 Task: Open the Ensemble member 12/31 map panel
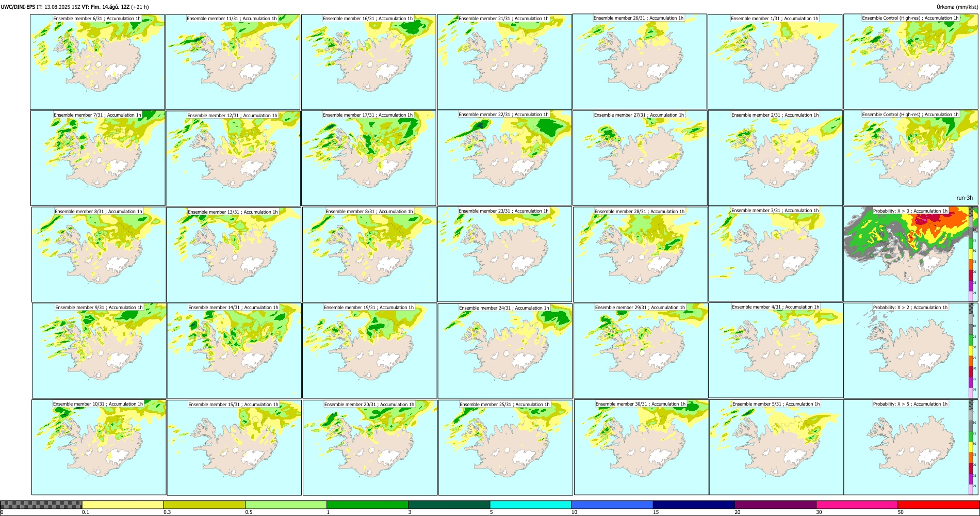(233, 158)
